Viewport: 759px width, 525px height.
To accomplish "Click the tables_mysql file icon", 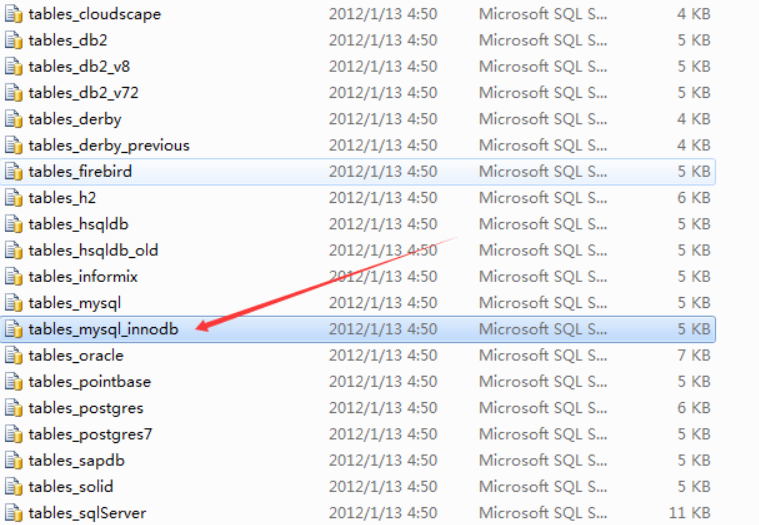I will pos(14,303).
